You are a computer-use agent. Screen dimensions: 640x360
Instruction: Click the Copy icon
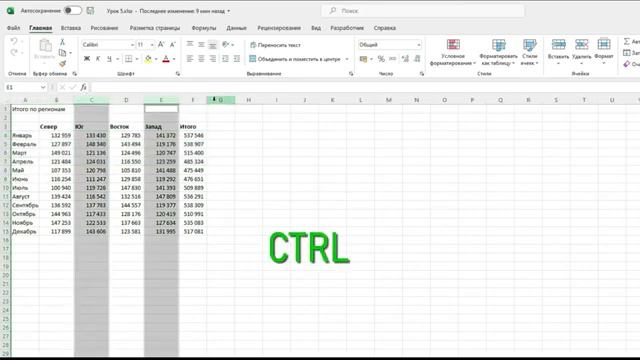[x=62, y=53]
